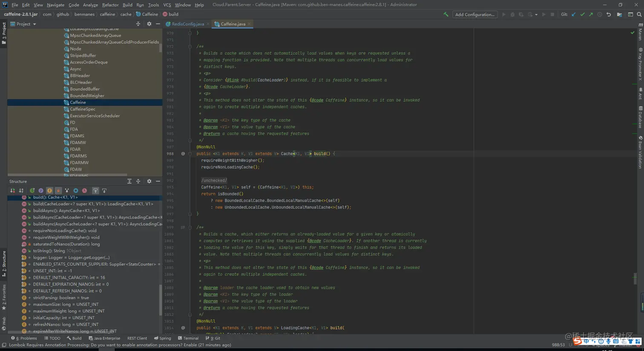
Task: Open the Project Structure folder icon
Action: (x=619, y=14)
